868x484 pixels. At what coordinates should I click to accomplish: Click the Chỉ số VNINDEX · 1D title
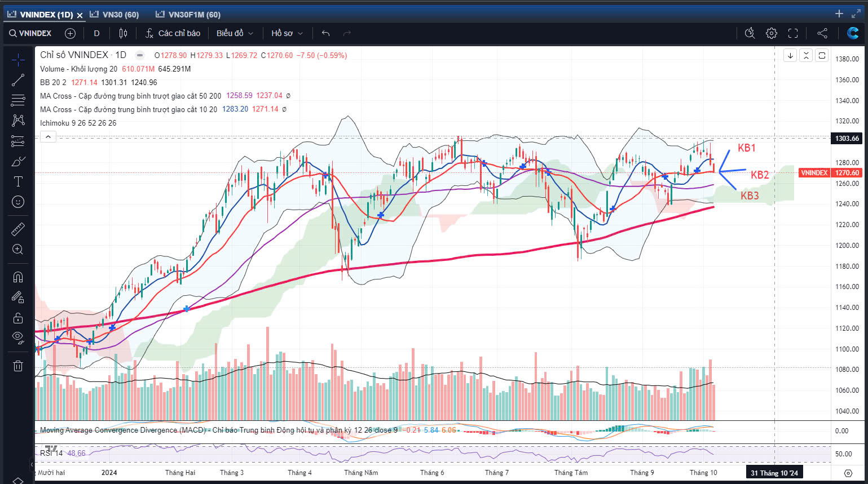[x=83, y=55]
